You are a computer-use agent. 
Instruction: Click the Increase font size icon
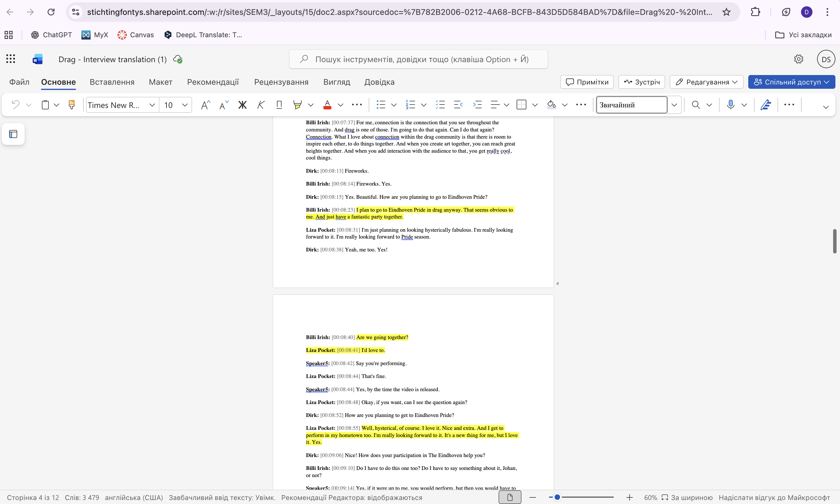click(x=205, y=105)
